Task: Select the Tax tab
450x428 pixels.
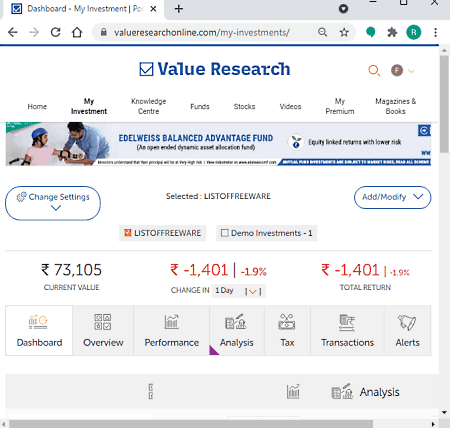Action: [x=287, y=330]
